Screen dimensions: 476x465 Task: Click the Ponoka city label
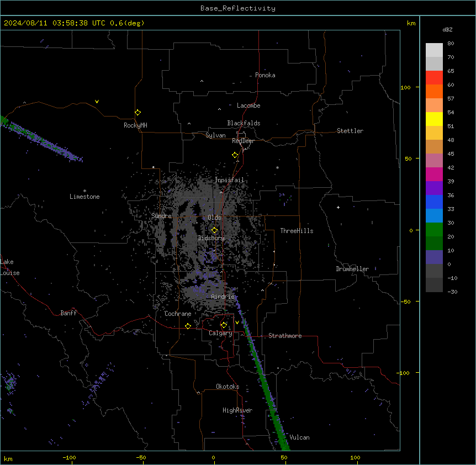[x=265, y=75]
